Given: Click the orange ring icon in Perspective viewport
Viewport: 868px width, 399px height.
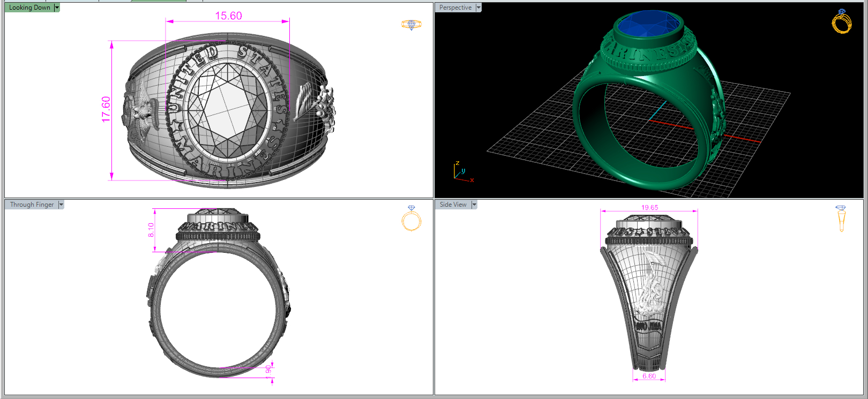Looking at the screenshot, I should (842, 21).
